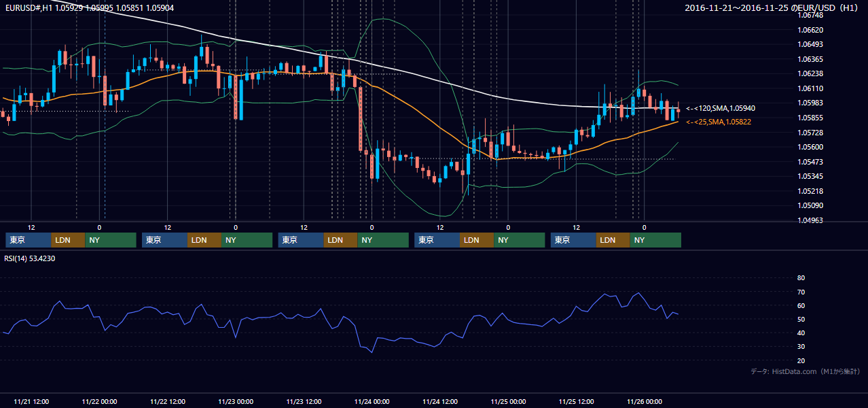Click the 11/23 12:00 date label
This screenshot has height=408, width=868.
(x=304, y=401)
